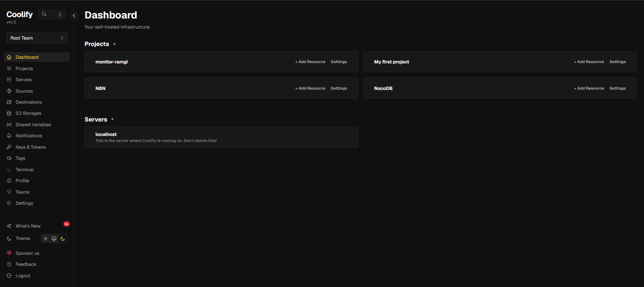
Task: Click the Sources git icon in sidebar
Action: click(x=9, y=91)
